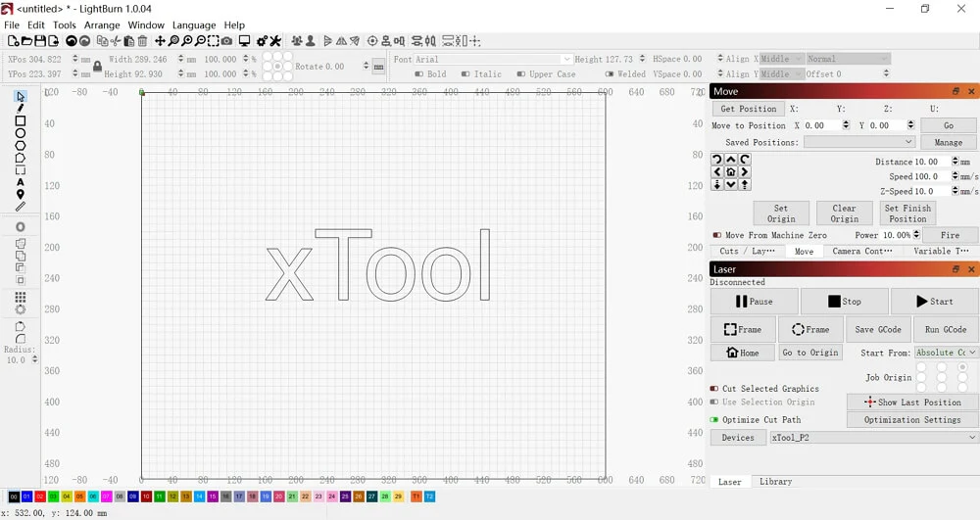Click the dimension lock padlock icon

(97, 67)
